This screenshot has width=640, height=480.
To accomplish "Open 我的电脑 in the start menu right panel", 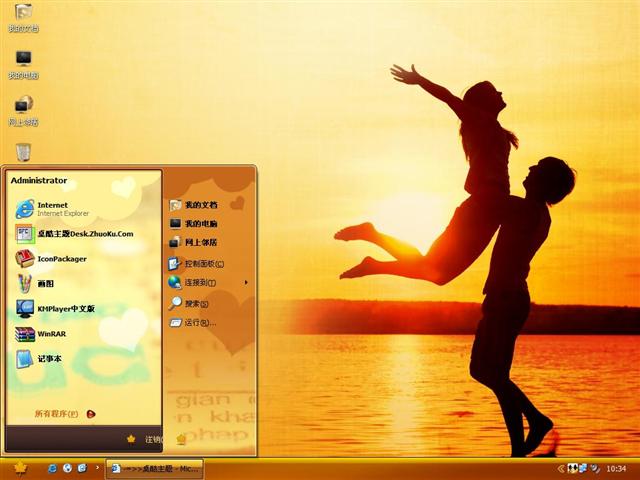I will [x=193, y=224].
